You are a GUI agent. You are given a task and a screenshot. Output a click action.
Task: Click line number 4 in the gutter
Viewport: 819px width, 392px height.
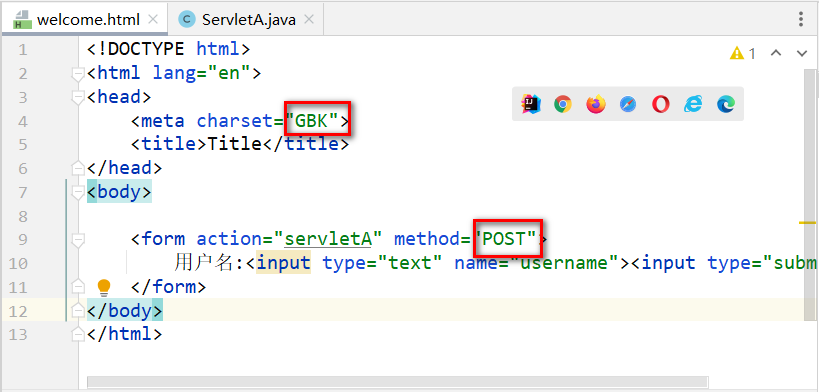pos(22,122)
